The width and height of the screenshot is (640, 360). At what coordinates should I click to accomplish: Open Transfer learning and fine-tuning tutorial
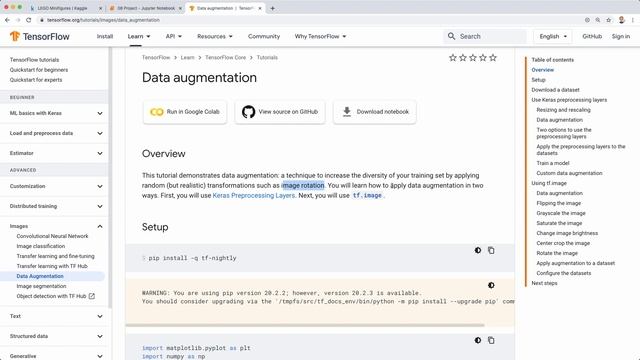[56, 256]
